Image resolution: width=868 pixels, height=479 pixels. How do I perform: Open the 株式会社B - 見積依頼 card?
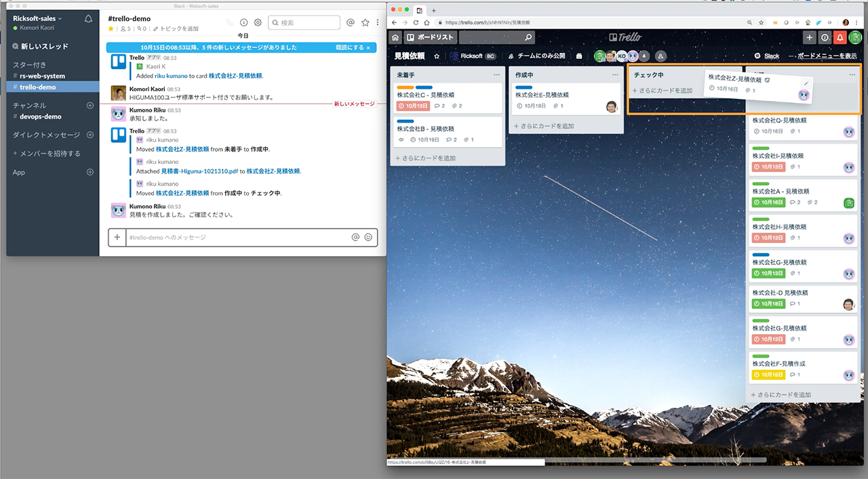click(x=448, y=131)
